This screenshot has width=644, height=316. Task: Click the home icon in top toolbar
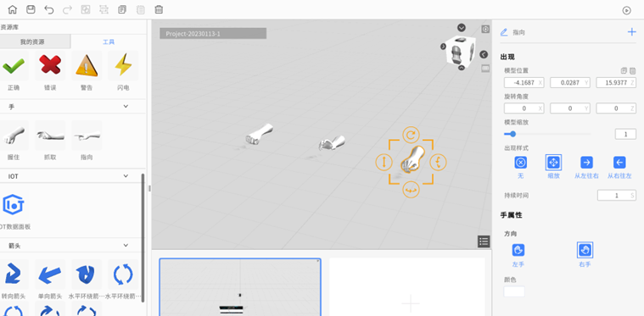point(13,9)
